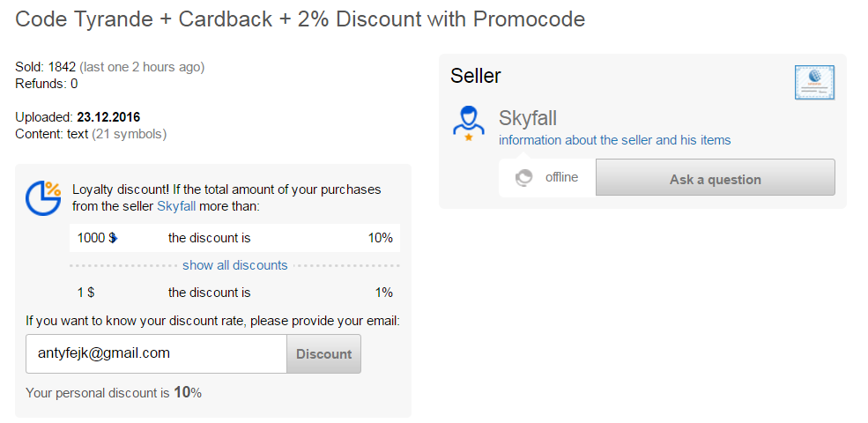Focus the email input field

coord(156,353)
